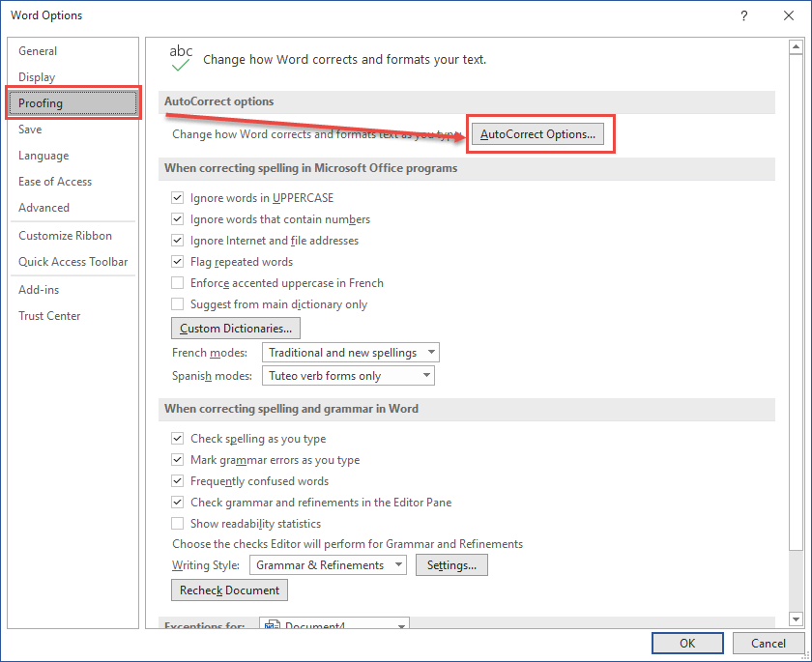Open Custom Dictionaries dialog
The height and width of the screenshot is (662, 812).
point(236,329)
